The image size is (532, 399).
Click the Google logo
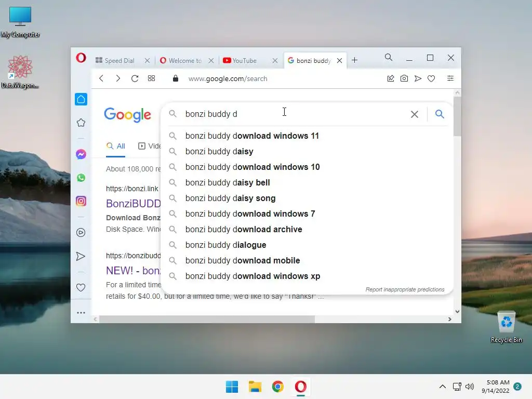pyautogui.click(x=127, y=115)
